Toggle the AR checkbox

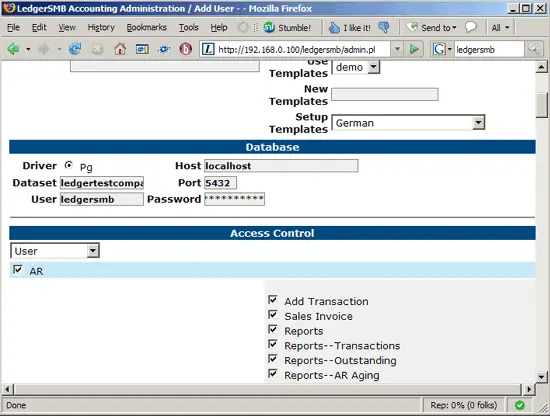(18, 270)
